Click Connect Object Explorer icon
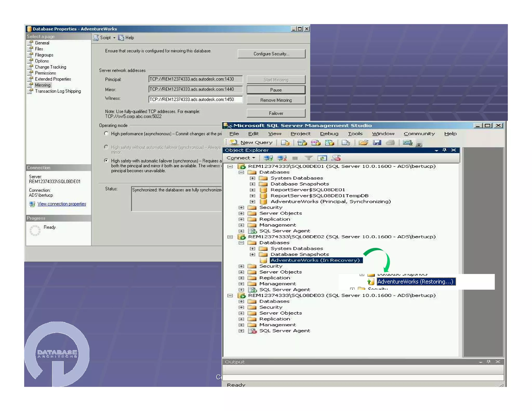532x411 pixels. point(268,158)
